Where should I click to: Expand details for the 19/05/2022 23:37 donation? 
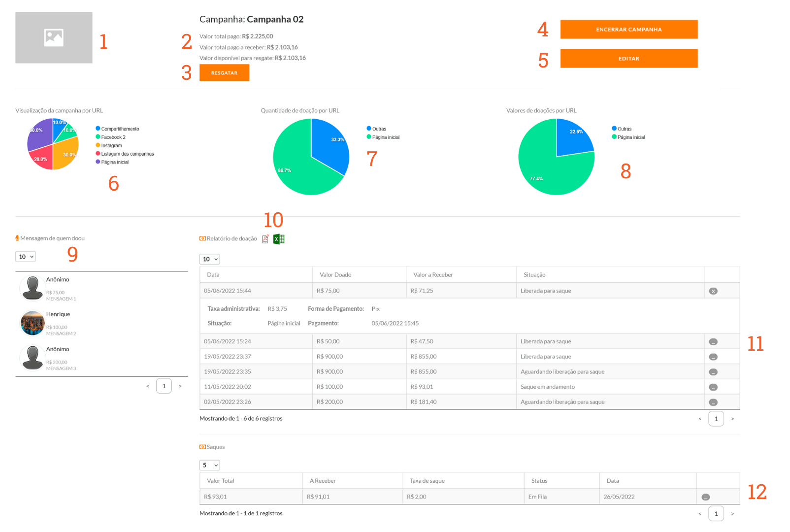click(x=713, y=357)
